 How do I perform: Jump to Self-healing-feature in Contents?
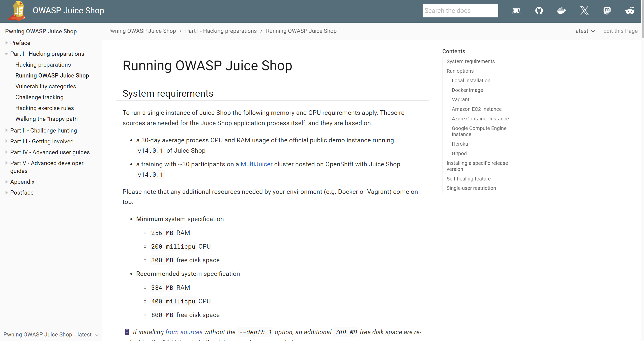(x=469, y=179)
